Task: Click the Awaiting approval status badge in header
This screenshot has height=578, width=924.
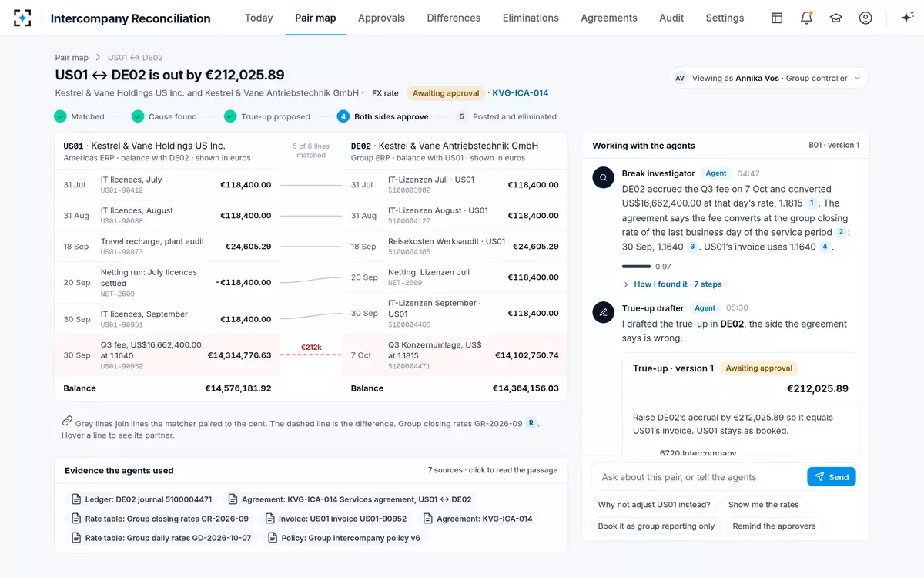Action: (x=446, y=93)
